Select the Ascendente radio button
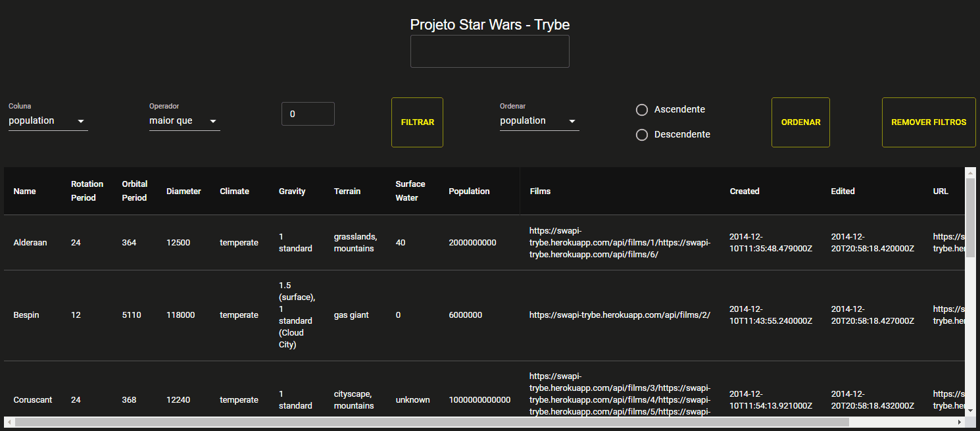The height and width of the screenshot is (431, 980). [641, 109]
